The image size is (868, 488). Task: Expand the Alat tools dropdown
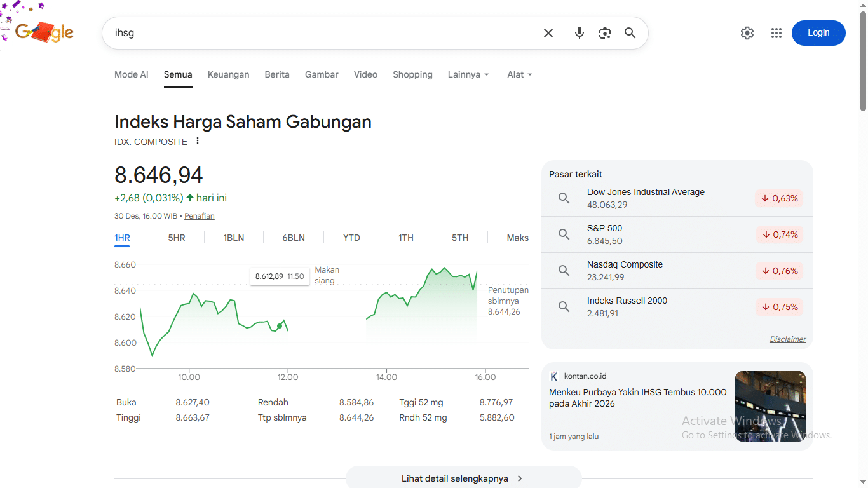(x=520, y=74)
